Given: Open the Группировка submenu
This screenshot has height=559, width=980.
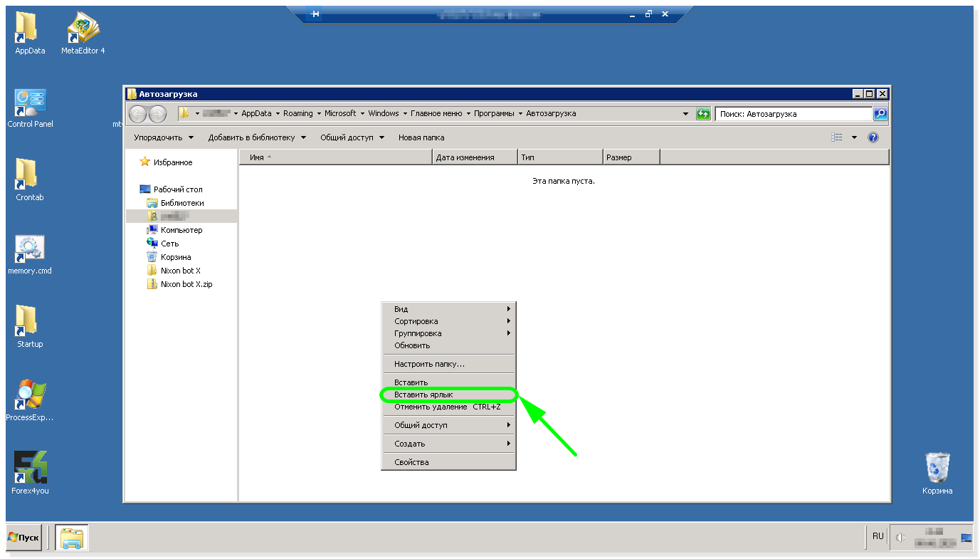Looking at the screenshot, I should [x=448, y=333].
